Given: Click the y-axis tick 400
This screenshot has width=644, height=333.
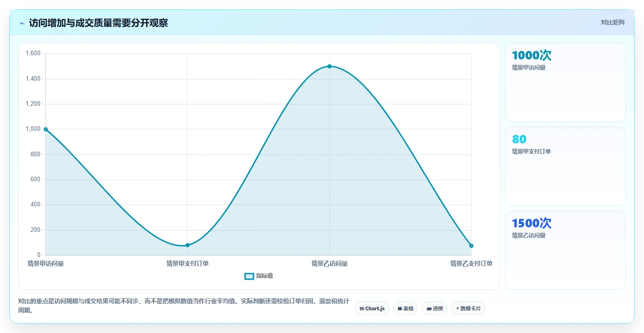Looking at the screenshot, I should [x=36, y=205].
